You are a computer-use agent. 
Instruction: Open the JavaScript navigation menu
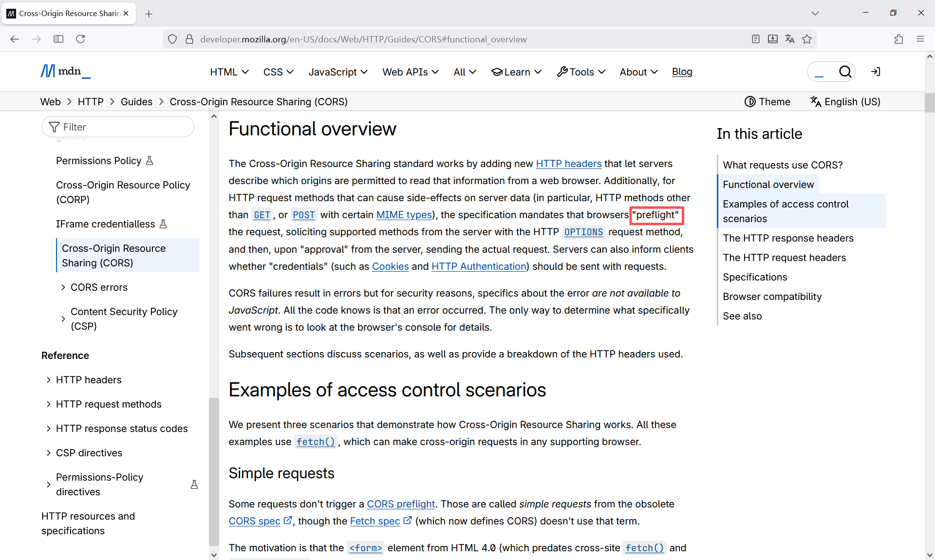(x=337, y=72)
